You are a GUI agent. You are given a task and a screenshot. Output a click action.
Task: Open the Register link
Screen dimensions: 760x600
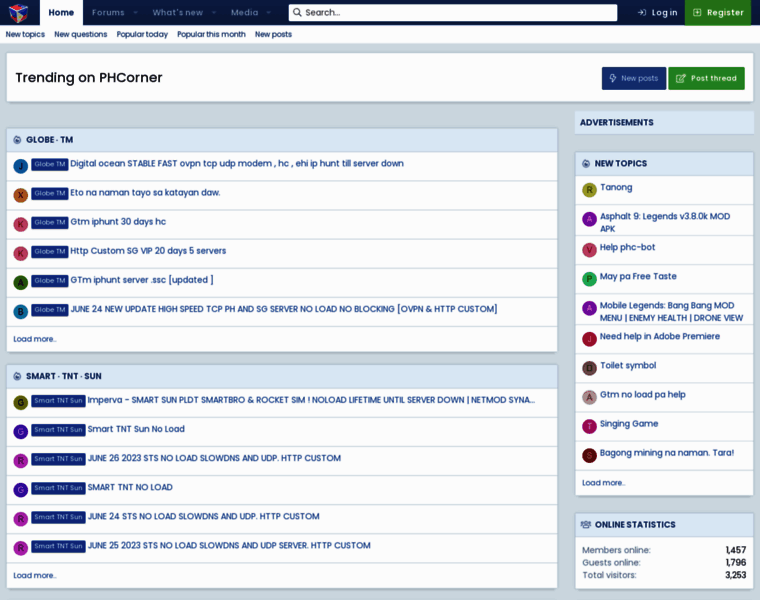click(717, 12)
